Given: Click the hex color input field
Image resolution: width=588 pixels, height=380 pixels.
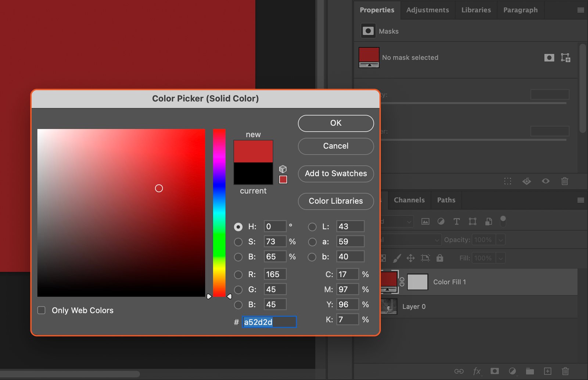Looking at the screenshot, I should click(269, 322).
